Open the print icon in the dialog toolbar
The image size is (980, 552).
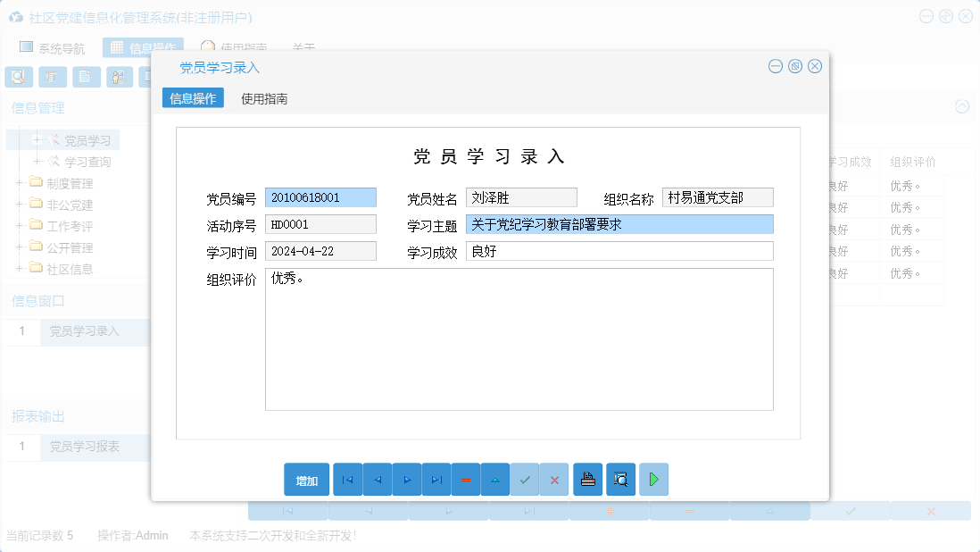click(587, 480)
